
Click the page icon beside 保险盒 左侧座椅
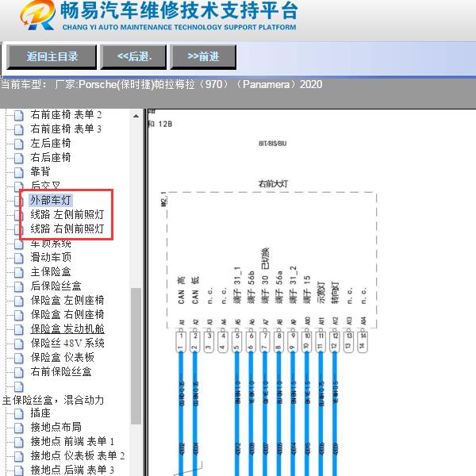(x=19, y=301)
